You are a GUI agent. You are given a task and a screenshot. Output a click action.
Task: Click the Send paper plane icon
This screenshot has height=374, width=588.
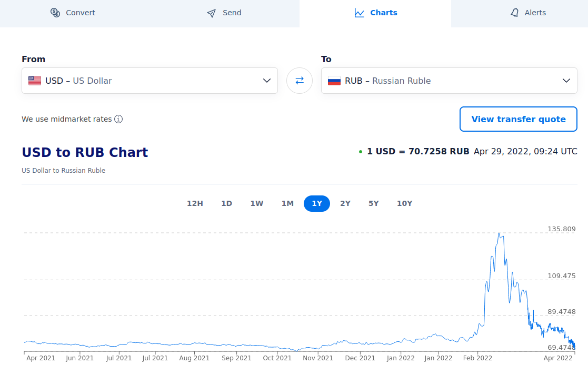click(x=212, y=13)
